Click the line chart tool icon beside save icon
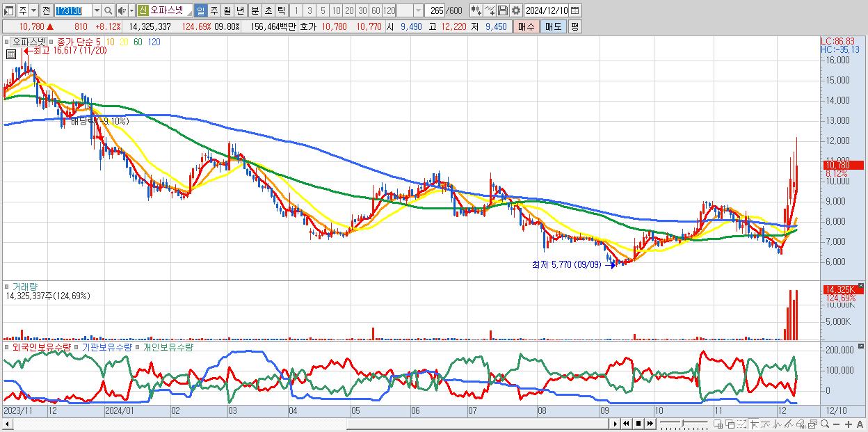 pos(490,10)
